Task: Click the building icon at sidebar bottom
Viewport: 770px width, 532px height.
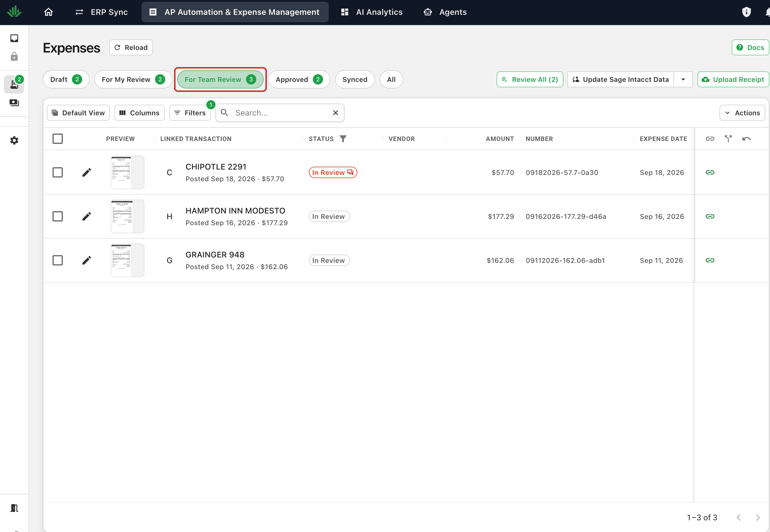Action: (x=14, y=508)
